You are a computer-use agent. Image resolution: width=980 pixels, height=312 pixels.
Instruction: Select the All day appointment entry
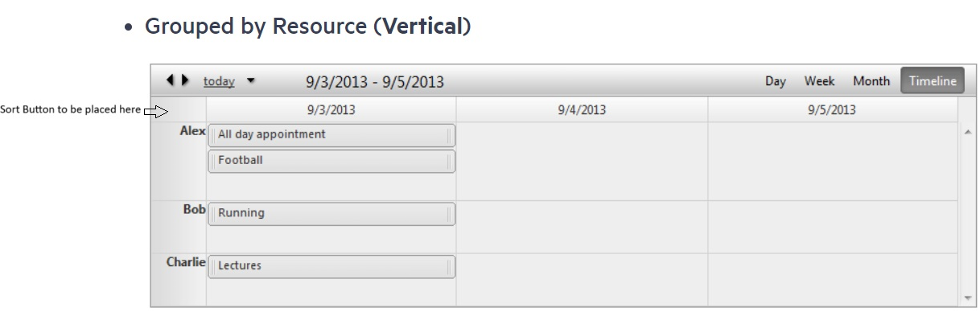[331, 135]
